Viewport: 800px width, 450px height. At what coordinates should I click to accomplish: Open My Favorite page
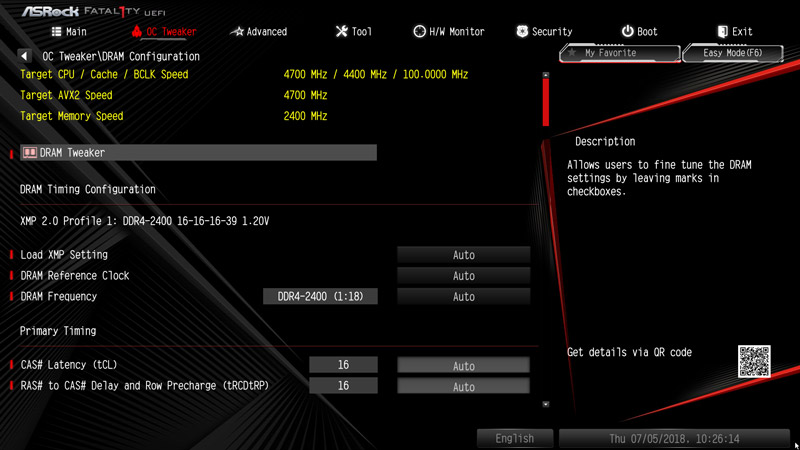pyautogui.click(x=620, y=53)
